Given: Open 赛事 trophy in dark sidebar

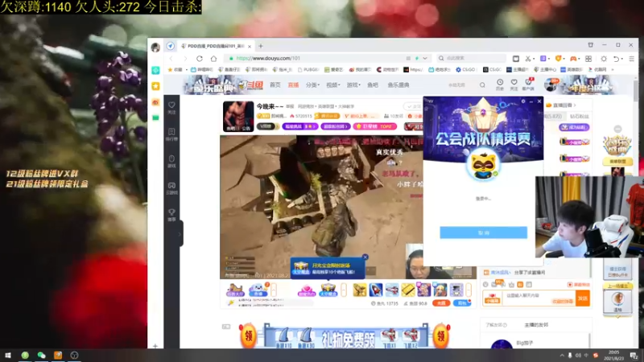Looking at the screenshot, I should 171,215.
